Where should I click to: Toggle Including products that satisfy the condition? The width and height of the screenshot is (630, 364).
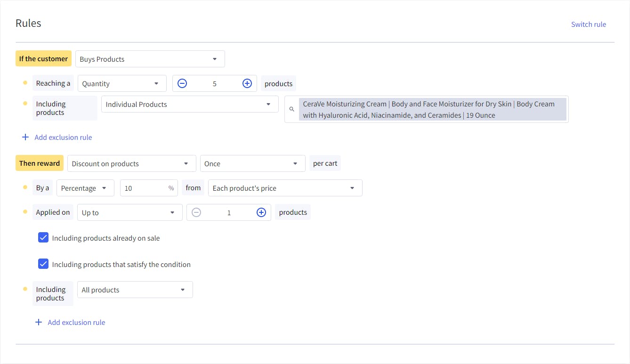coord(43,264)
